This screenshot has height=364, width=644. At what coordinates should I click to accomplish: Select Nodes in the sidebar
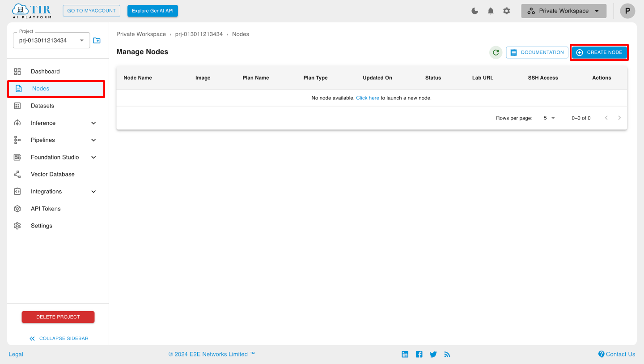coord(56,89)
